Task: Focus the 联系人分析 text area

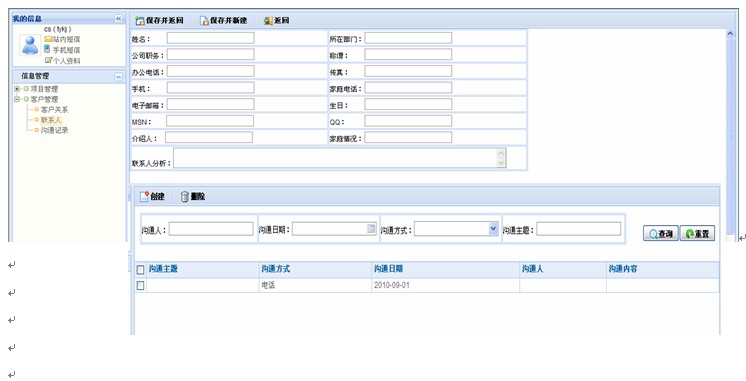Action: click(x=340, y=158)
